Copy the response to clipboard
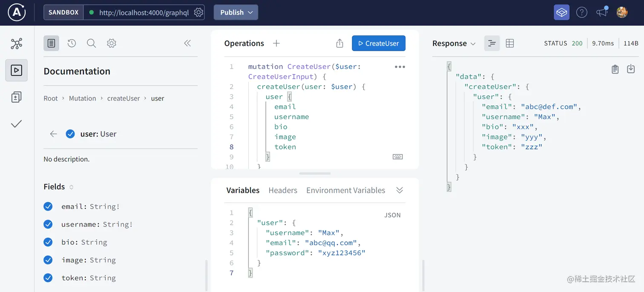 [615, 69]
